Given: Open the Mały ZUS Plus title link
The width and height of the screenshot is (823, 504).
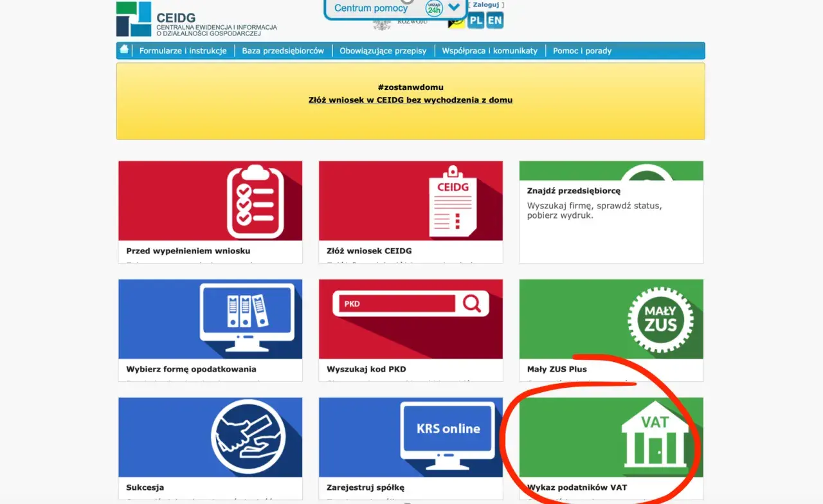Looking at the screenshot, I should [x=557, y=369].
